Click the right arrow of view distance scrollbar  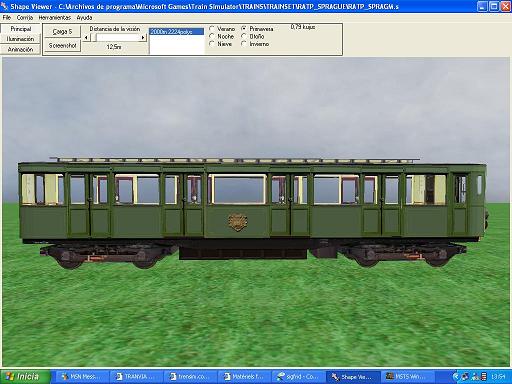[x=143, y=38]
